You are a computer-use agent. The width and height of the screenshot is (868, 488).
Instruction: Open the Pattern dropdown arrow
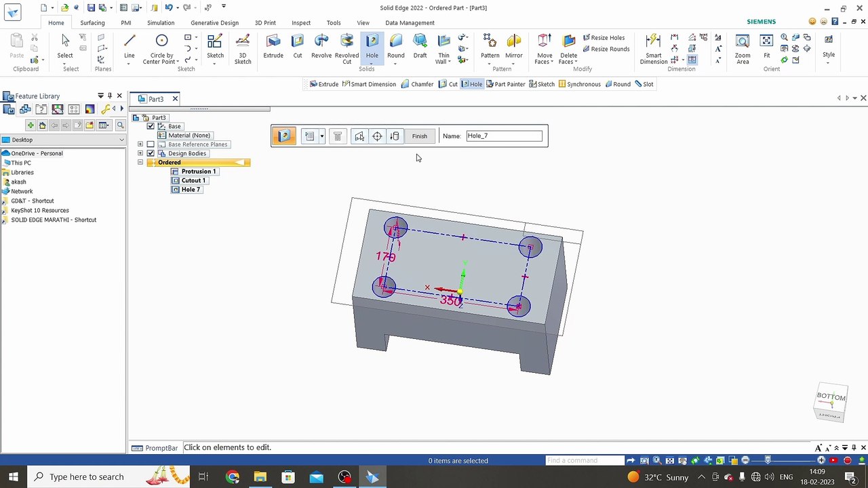[490, 63]
